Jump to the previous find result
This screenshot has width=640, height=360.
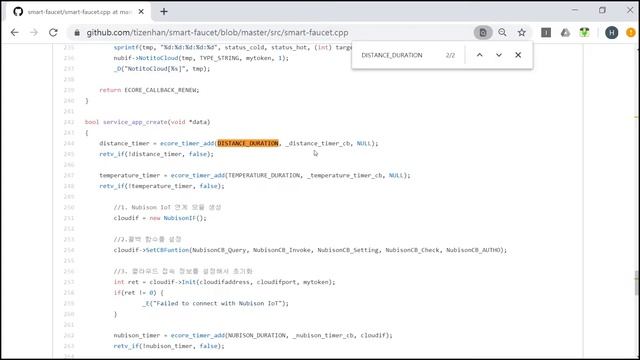click(x=480, y=55)
